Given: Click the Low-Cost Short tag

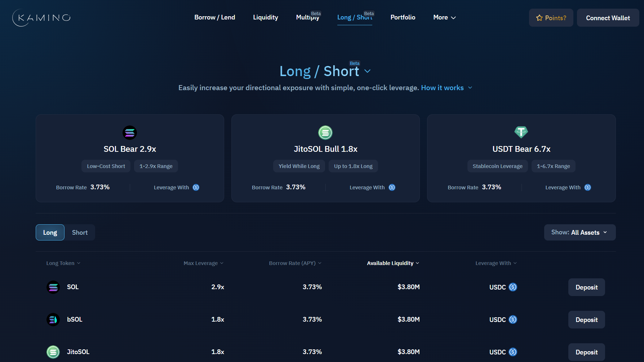Looking at the screenshot, I should pos(106,166).
